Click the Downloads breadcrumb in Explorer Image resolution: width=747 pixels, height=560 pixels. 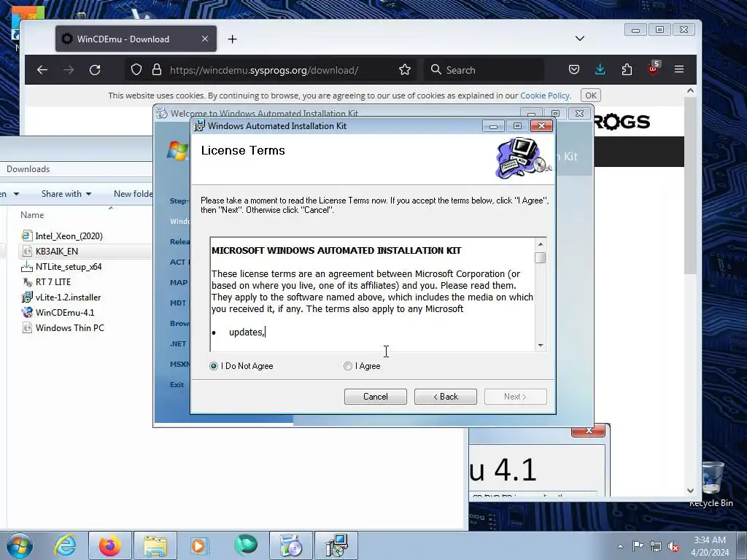pos(28,169)
